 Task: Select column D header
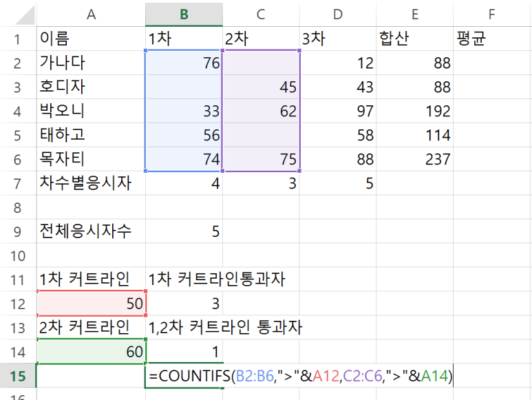(338, 14)
